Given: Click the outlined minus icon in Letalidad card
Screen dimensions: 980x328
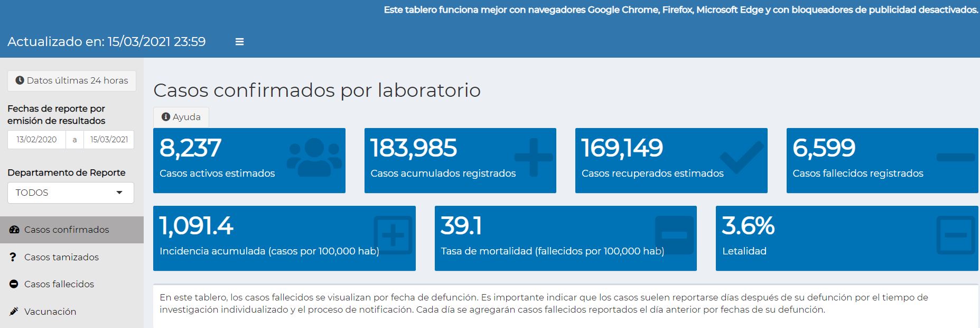Looking at the screenshot, I should (x=955, y=235).
